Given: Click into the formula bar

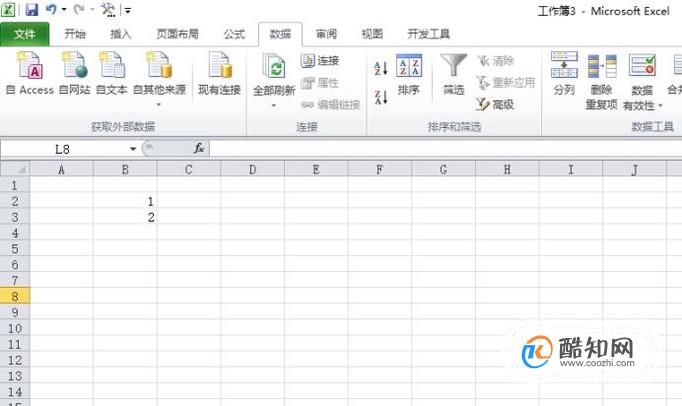Looking at the screenshot, I should 446,149.
